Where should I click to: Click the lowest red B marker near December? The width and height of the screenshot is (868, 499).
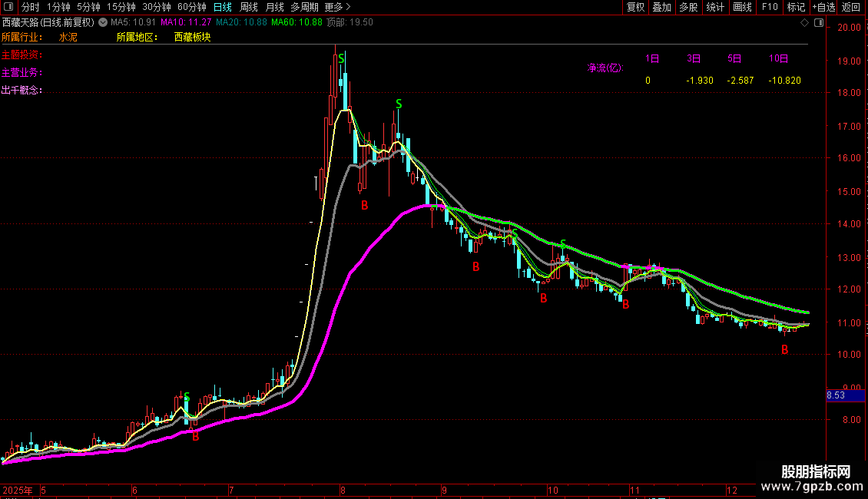pyautogui.click(x=784, y=350)
